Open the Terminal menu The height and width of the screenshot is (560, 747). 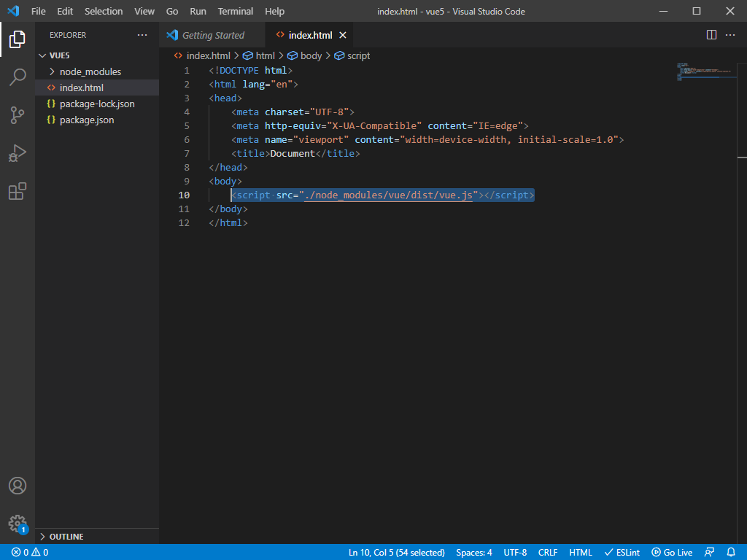[x=236, y=11]
